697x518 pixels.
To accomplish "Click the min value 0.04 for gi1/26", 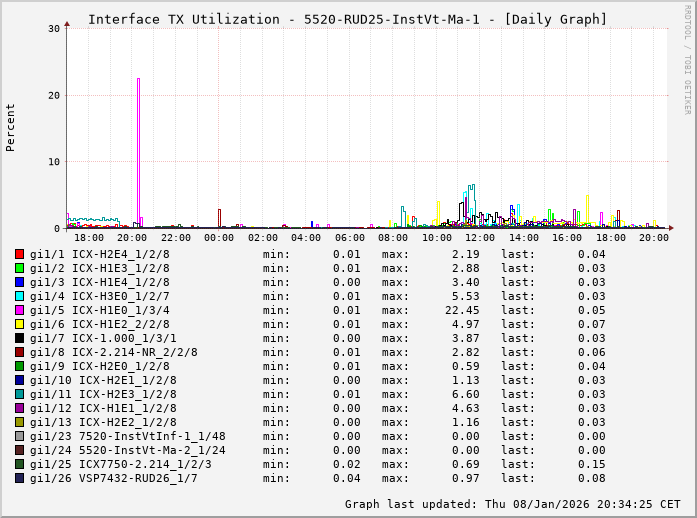I will 347,478.
